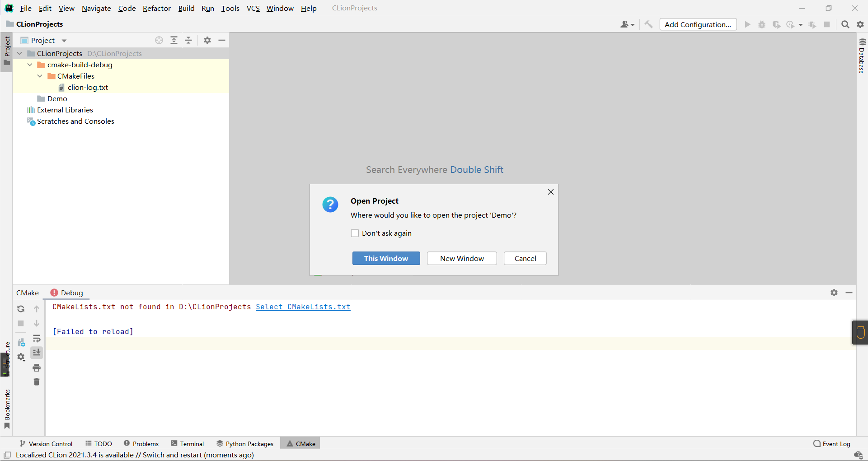The height and width of the screenshot is (461, 868).
Task: Click the Expand All icon in Project panel
Action: tap(174, 40)
